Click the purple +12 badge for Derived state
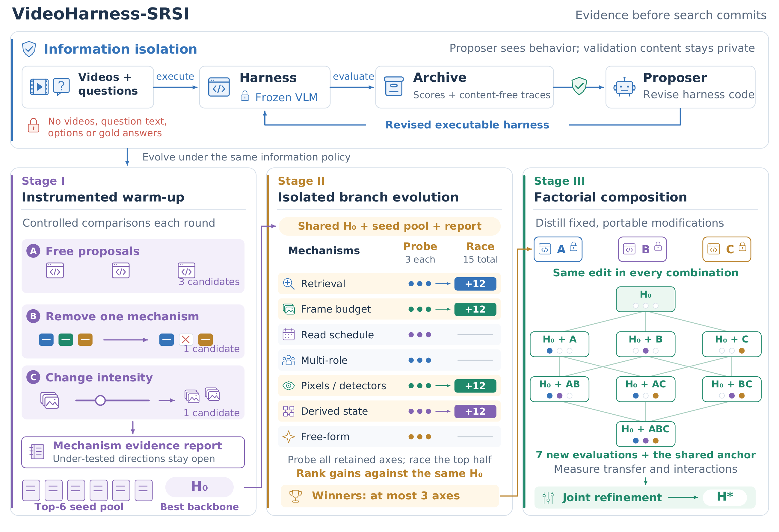 (x=475, y=411)
